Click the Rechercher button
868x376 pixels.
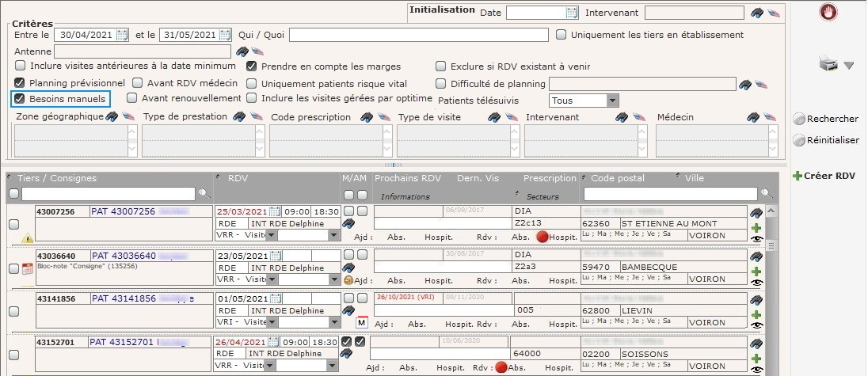[825, 118]
